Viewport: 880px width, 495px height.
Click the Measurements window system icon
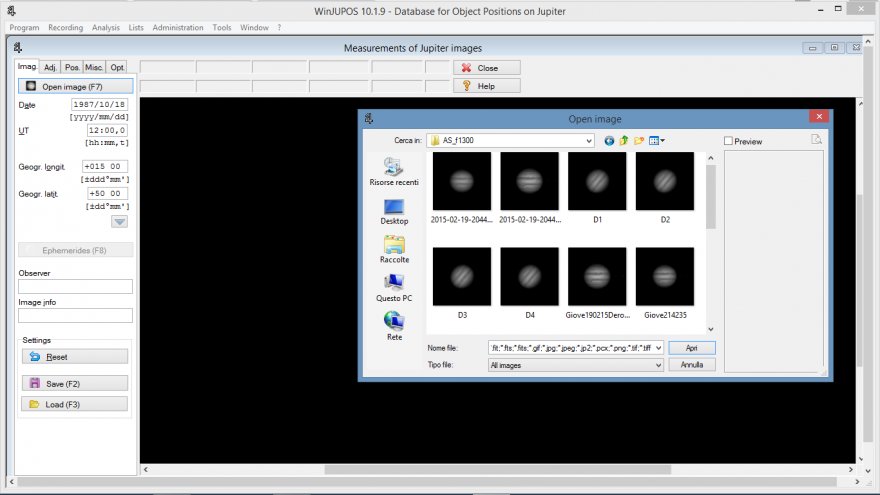(x=18, y=48)
